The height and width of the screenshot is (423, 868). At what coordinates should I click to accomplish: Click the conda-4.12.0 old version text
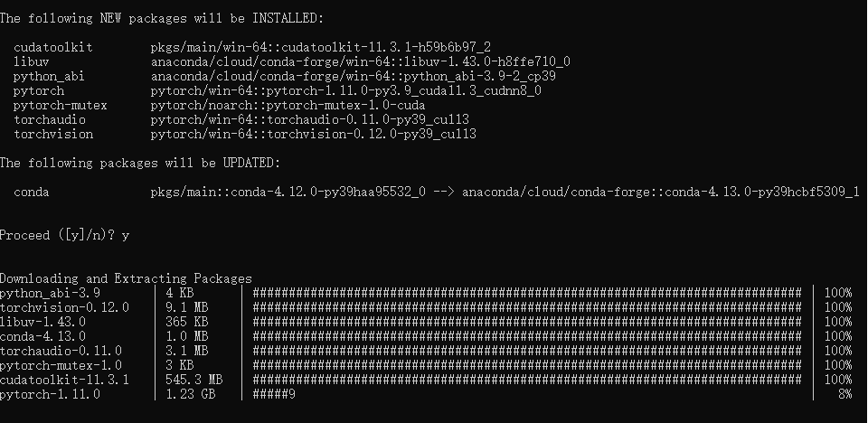[288, 193]
